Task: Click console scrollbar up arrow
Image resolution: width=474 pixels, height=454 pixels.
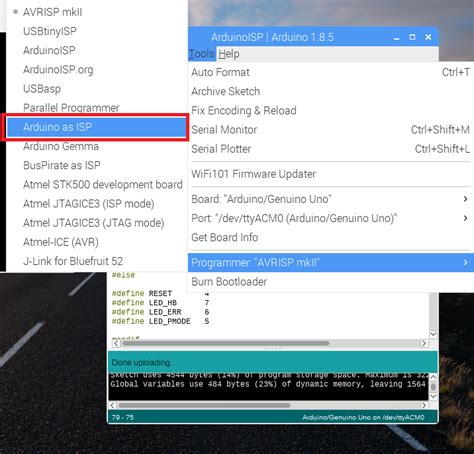Action: tap(433, 377)
